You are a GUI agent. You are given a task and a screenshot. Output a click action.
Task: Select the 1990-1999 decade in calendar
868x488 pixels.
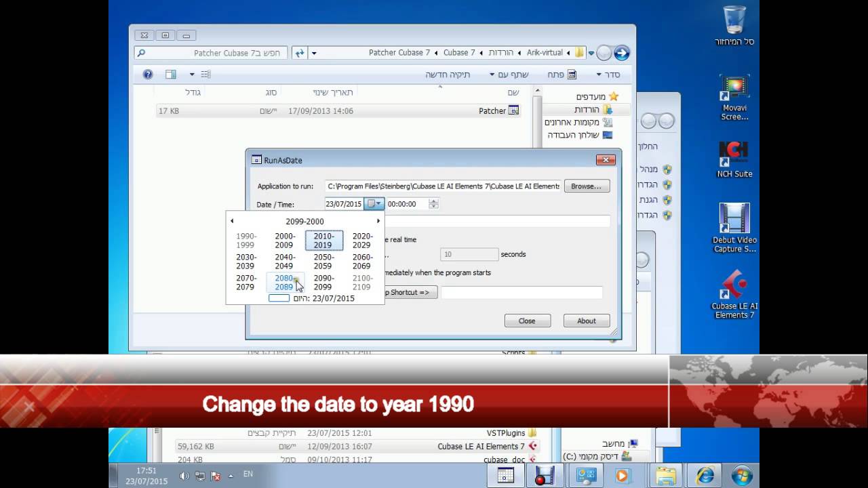coord(246,241)
